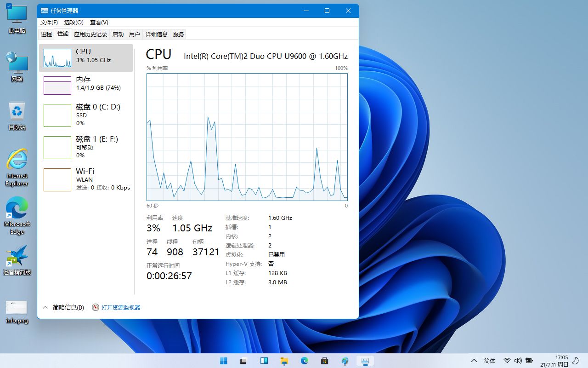588x368 pixels.
Task: Open the 查看(V) menu
Action: pos(99,23)
